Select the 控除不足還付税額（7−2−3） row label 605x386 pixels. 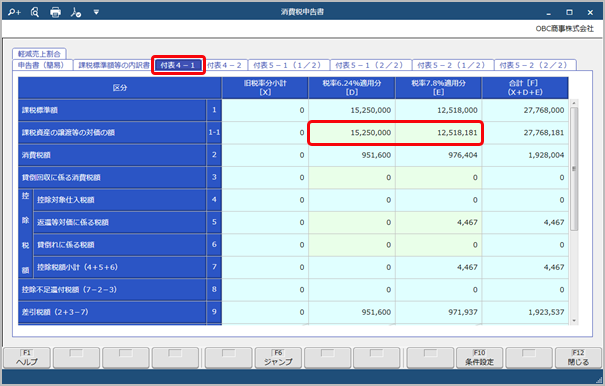(112, 290)
